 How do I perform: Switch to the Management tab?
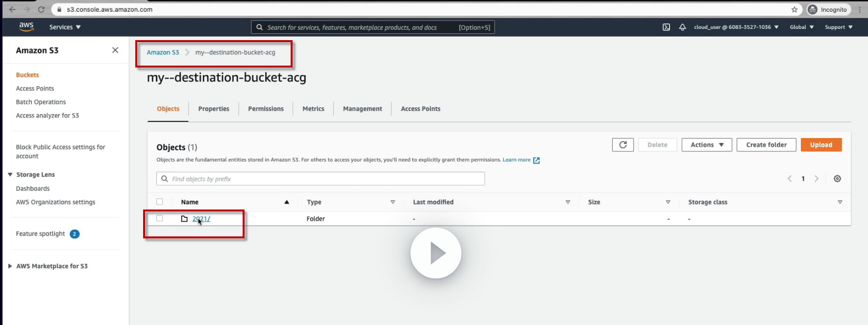pyautogui.click(x=363, y=109)
